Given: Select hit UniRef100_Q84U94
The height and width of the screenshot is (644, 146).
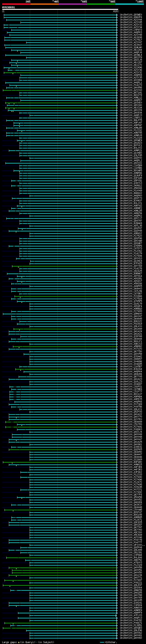Looking at the screenshot, I should pyautogui.click(x=131, y=374).
